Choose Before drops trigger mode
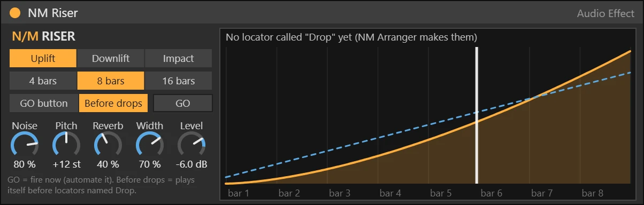The width and height of the screenshot is (644, 205). point(113,104)
